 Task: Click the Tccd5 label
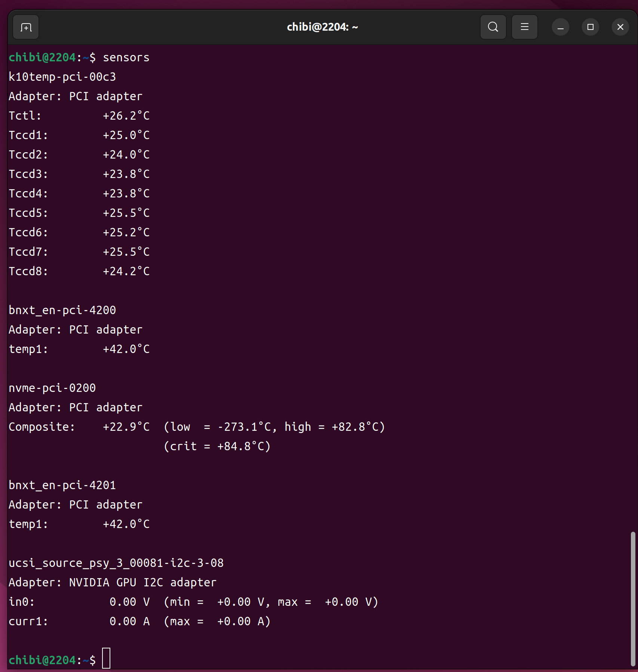click(28, 213)
